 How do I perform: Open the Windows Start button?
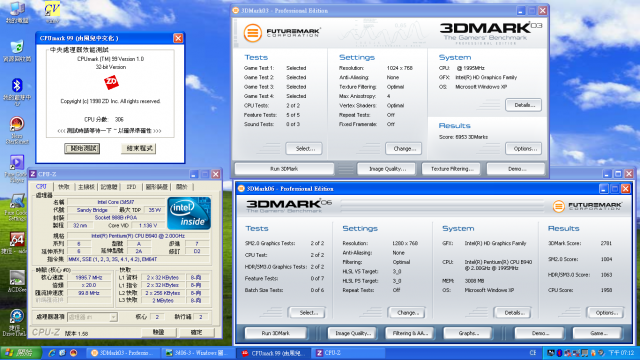tap(20, 353)
